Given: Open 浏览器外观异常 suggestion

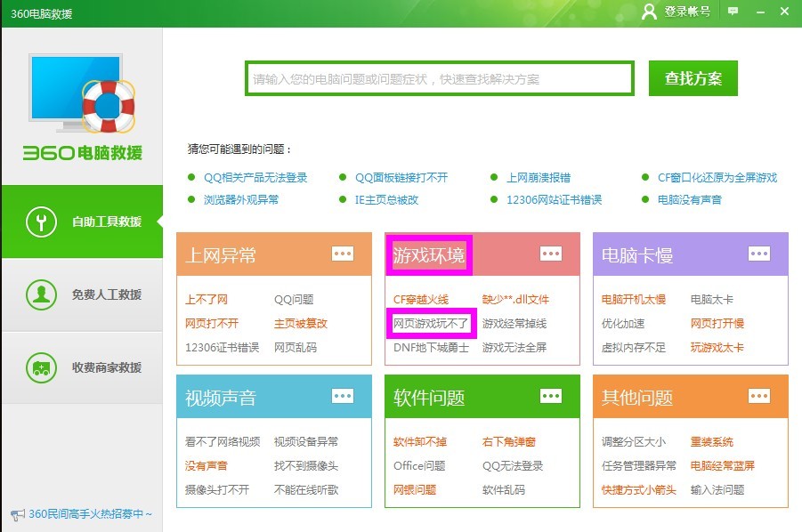Looking at the screenshot, I should click(241, 199).
